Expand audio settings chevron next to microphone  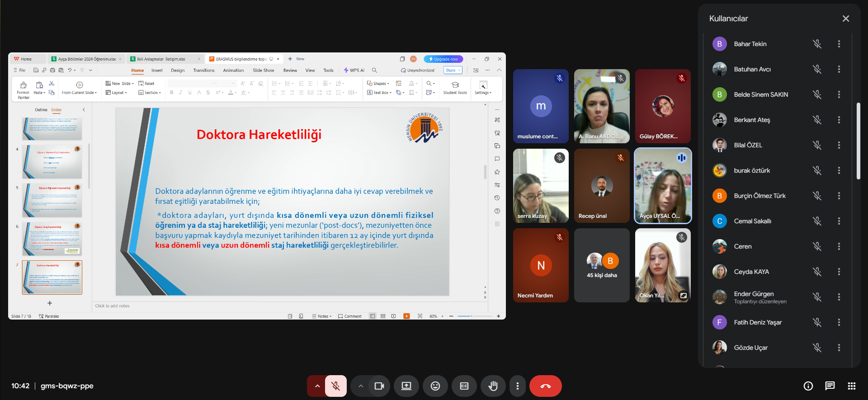pos(317,386)
